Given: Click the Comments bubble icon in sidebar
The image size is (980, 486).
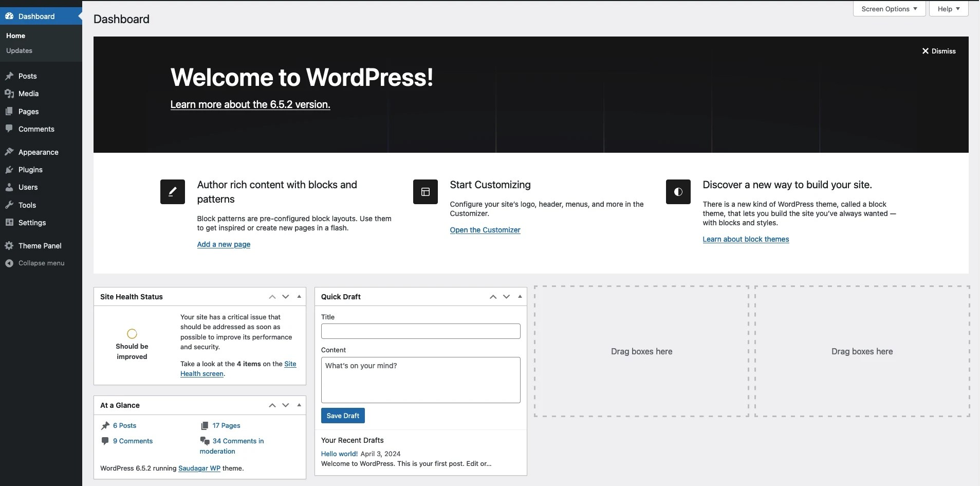Looking at the screenshot, I should coord(9,129).
